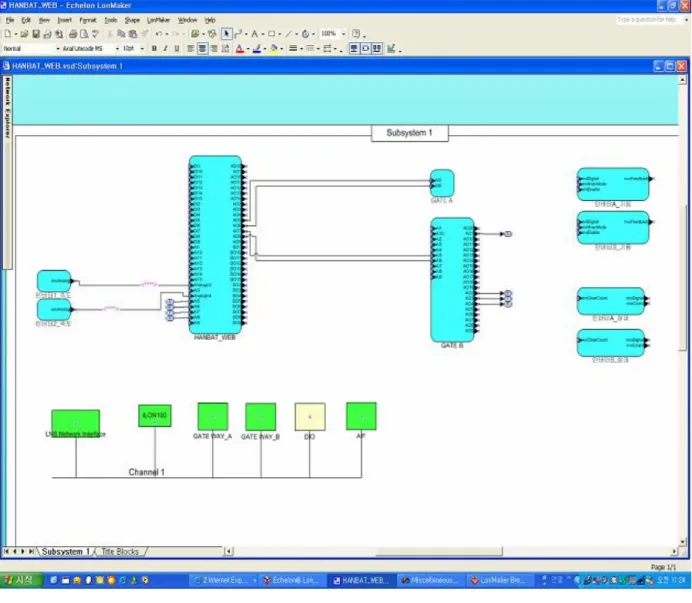Select the Pointer tool in toolbar

pos(226,34)
